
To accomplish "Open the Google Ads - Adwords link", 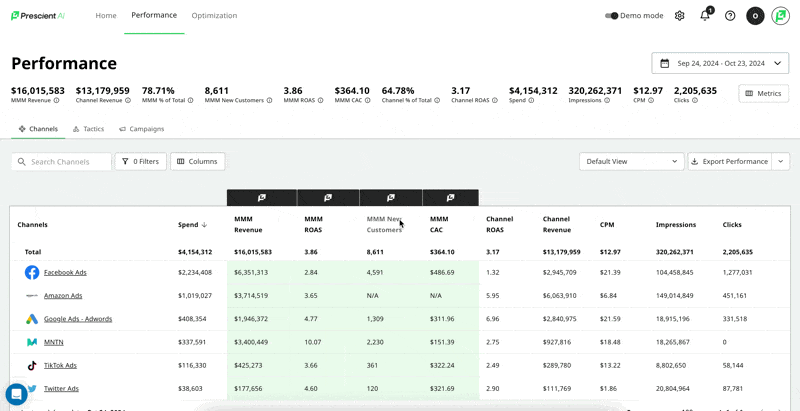I will tap(78, 319).
